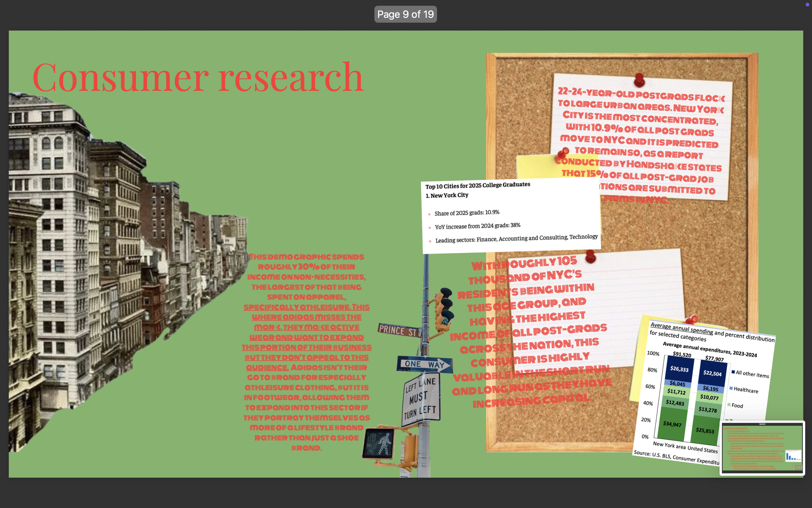Click 'With roughly 105 thousand' paragraph
This screenshot has width=812, height=508.
[531, 332]
